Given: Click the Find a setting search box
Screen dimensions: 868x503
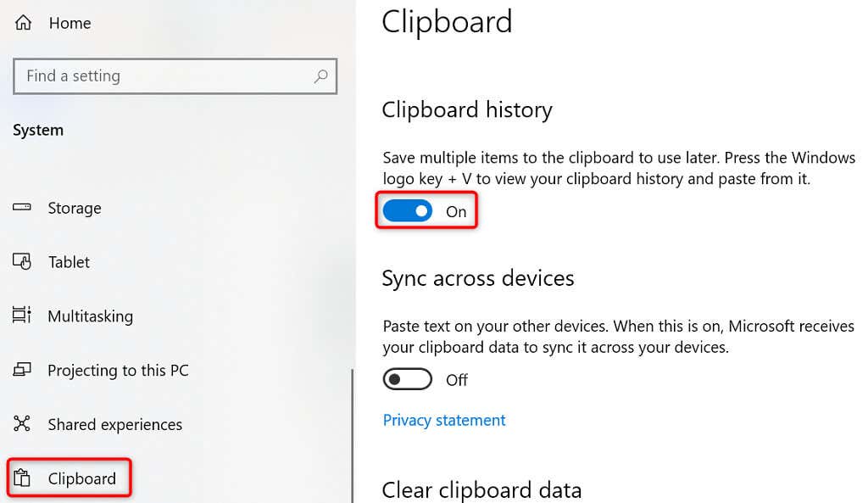Looking at the screenshot, I should click(175, 75).
